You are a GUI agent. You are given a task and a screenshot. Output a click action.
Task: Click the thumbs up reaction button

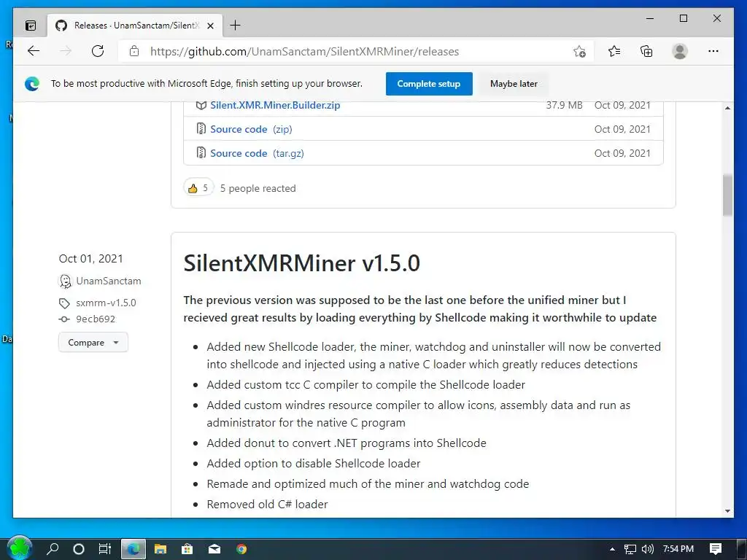pos(198,188)
